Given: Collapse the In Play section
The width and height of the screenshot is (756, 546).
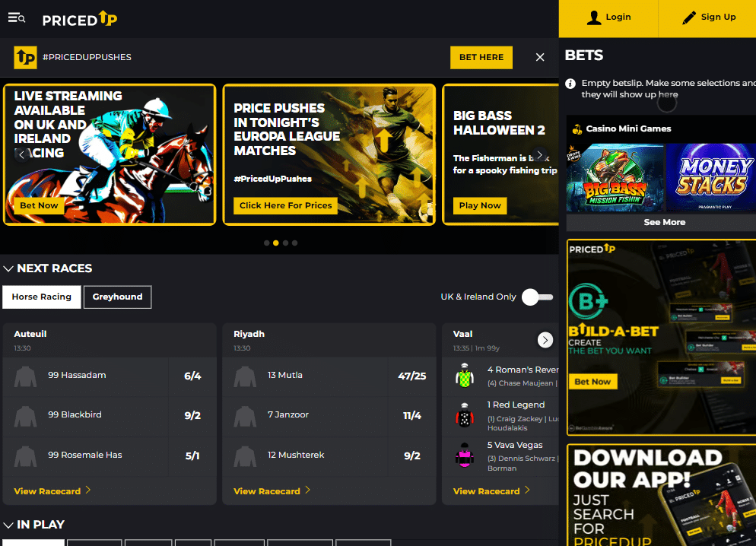Looking at the screenshot, I should pyautogui.click(x=8, y=525).
